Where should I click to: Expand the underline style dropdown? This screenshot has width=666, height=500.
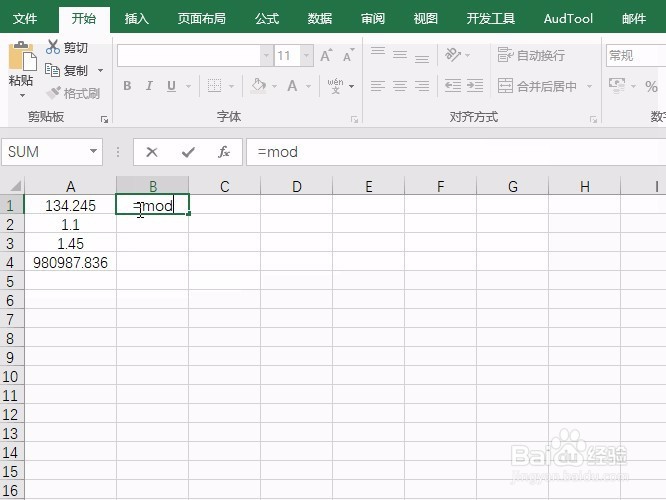pyautogui.click(x=189, y=86)
